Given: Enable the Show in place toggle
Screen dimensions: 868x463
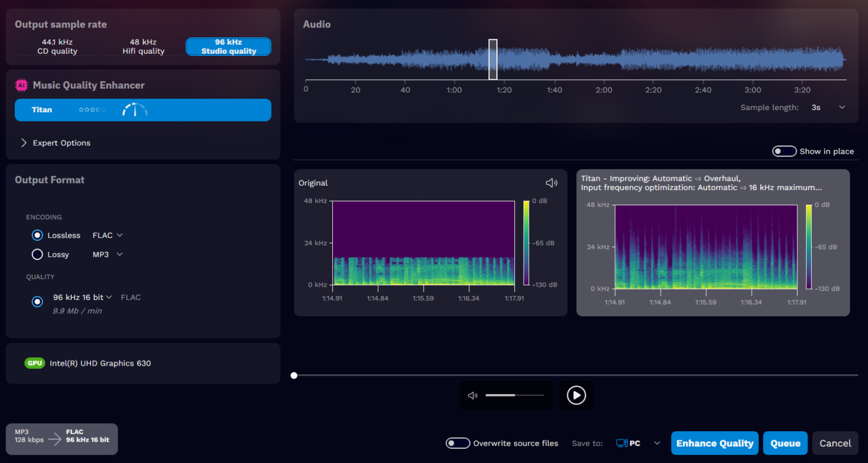Looking at the screenshot, I should [784, 152].
